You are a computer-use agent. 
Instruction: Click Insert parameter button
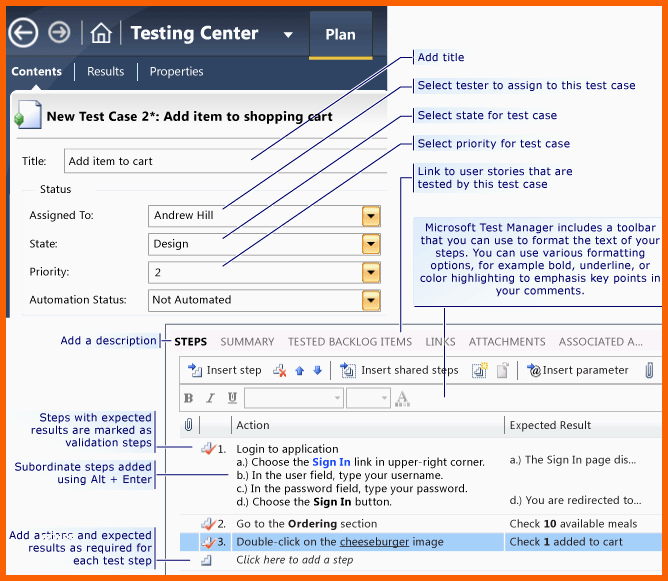[578, 370]
